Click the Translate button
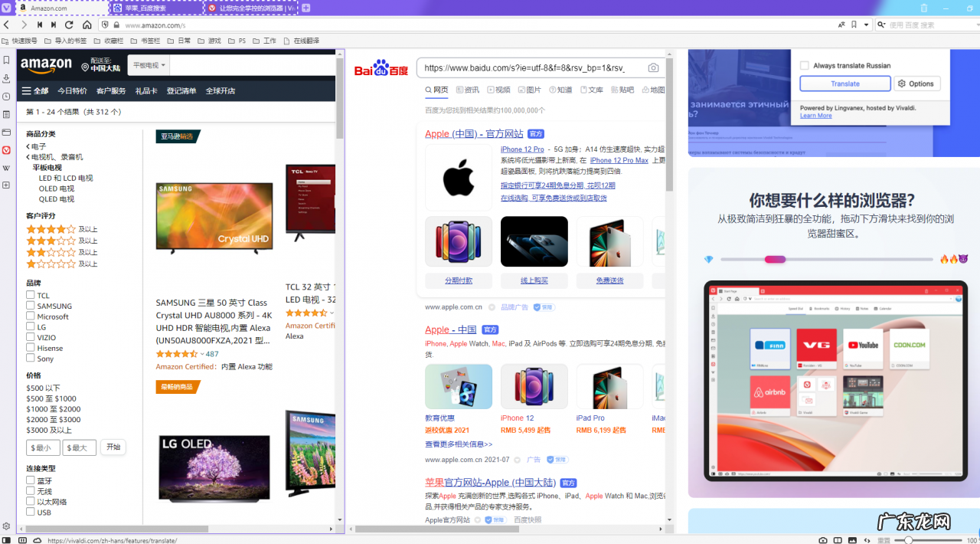 (x=845, y=84)
